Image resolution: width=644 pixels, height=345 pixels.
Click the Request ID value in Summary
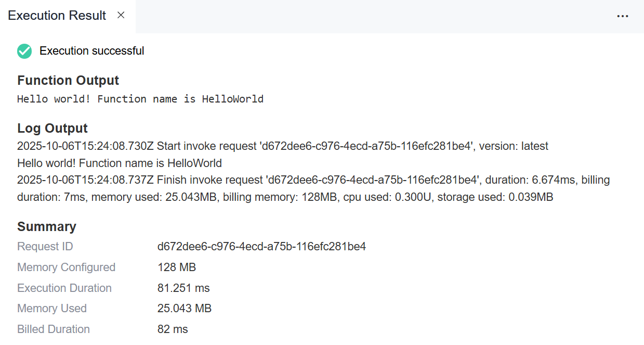tap(261, 247)
